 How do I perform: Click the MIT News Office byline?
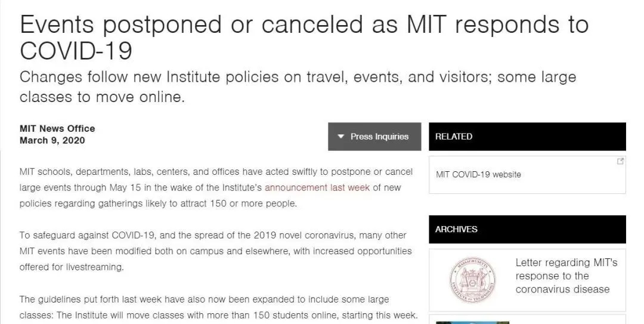(57, 128)
